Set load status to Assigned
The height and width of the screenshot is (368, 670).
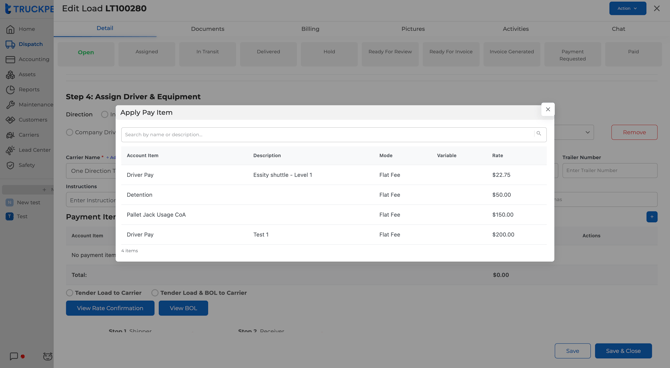pos(147,54)
